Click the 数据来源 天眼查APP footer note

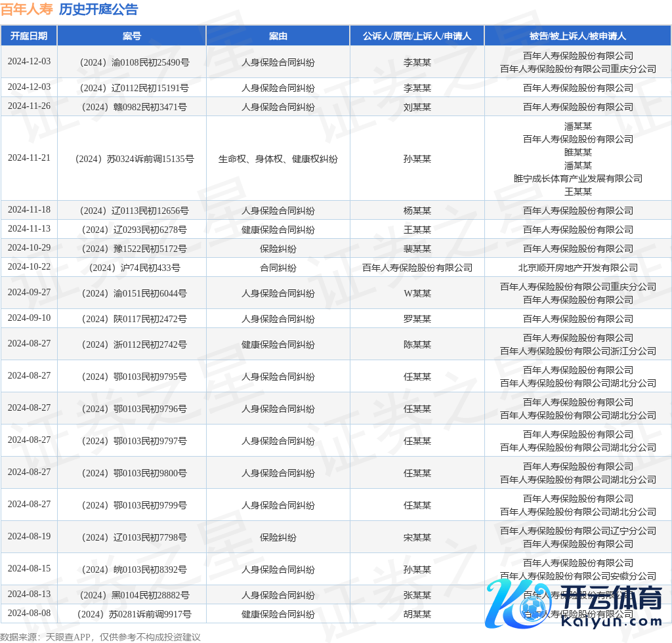100,636
